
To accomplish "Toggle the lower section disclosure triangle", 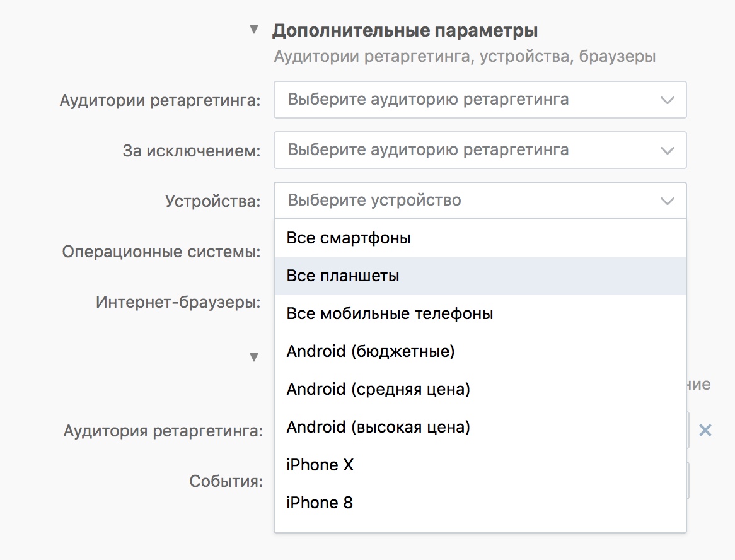I will [254, 358].
